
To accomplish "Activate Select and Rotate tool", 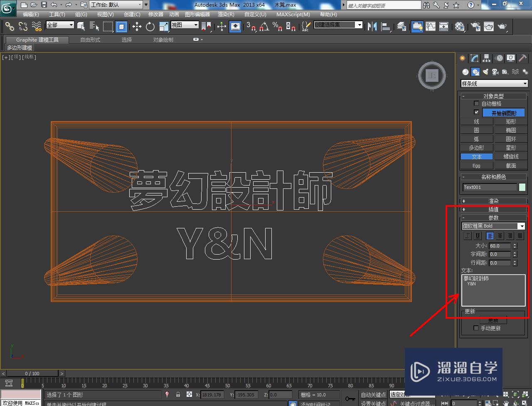I will pyautogui.click(x=150, y=27).
